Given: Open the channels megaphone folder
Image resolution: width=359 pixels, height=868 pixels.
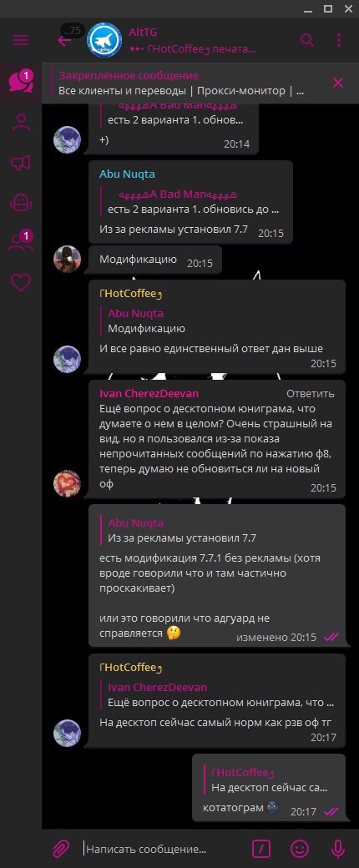Looking at the screenshot, I should point(21,163).
